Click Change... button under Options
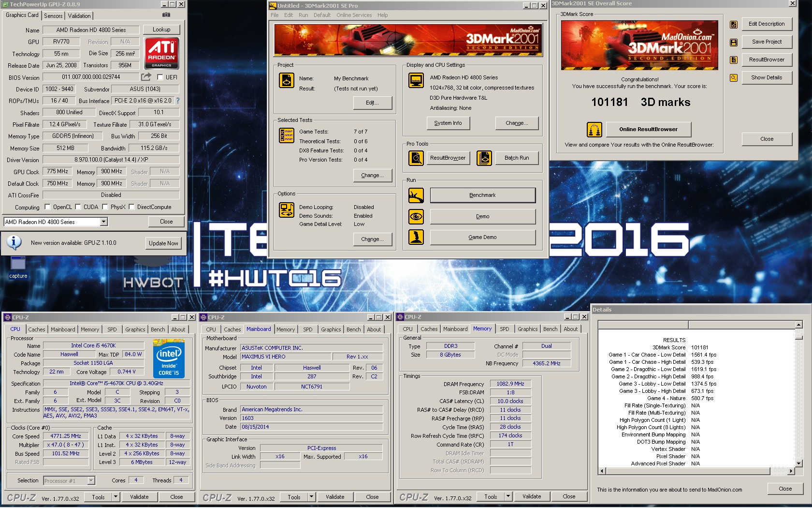The height and width of the screenshot is (508, 812). 372,239
